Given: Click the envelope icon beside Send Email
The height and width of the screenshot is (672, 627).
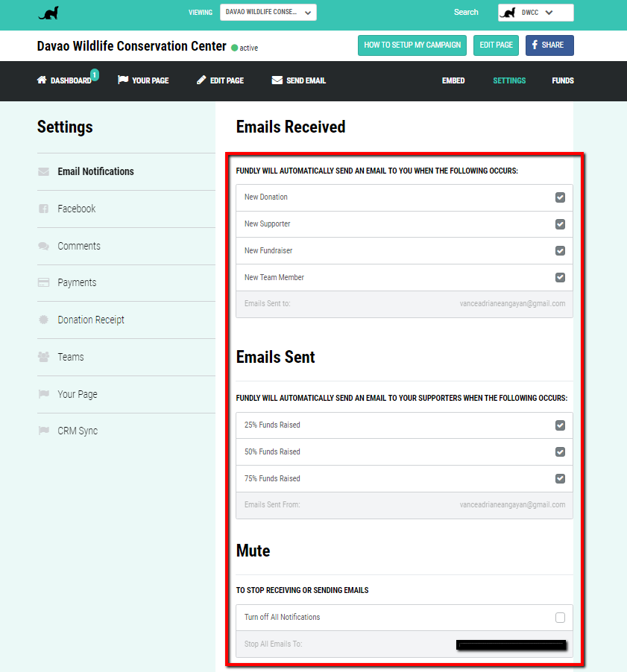Looking at the screenshot, I should click(277, 80).
